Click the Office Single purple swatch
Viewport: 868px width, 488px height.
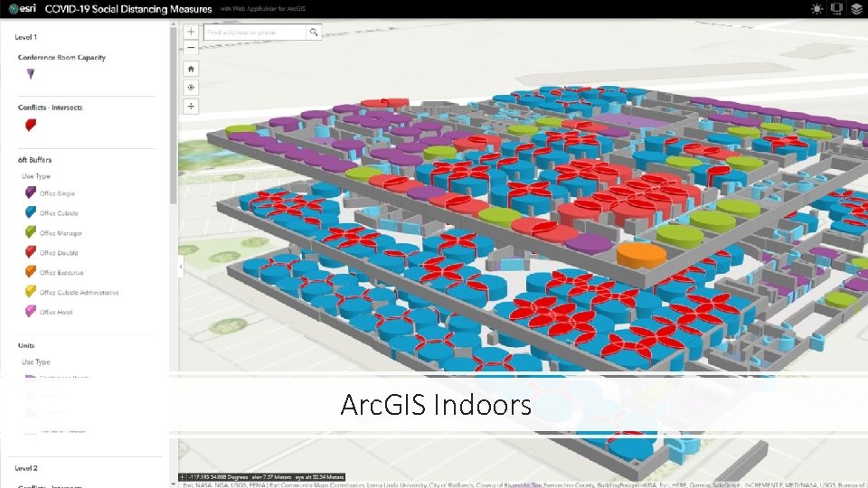[x=31, y=192]
